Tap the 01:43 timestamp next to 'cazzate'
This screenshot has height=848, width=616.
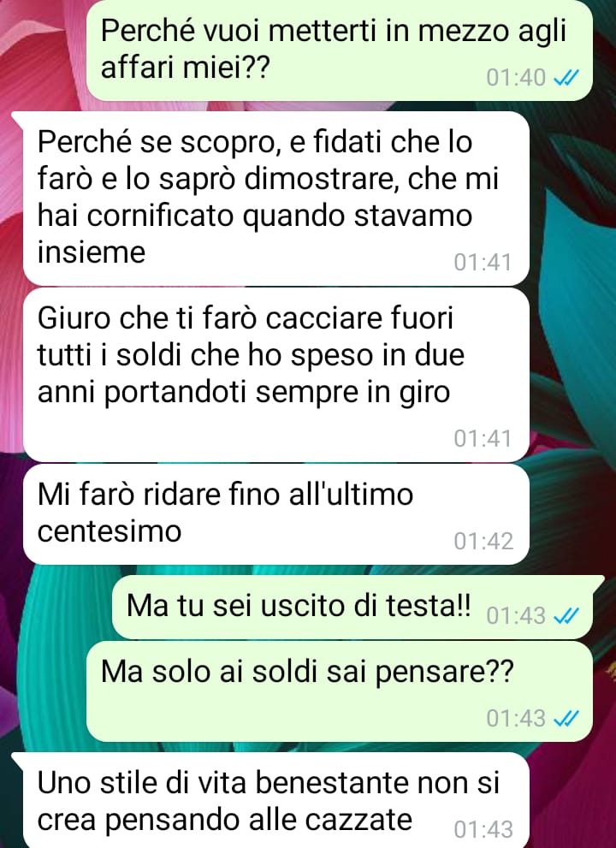(483, 830)
